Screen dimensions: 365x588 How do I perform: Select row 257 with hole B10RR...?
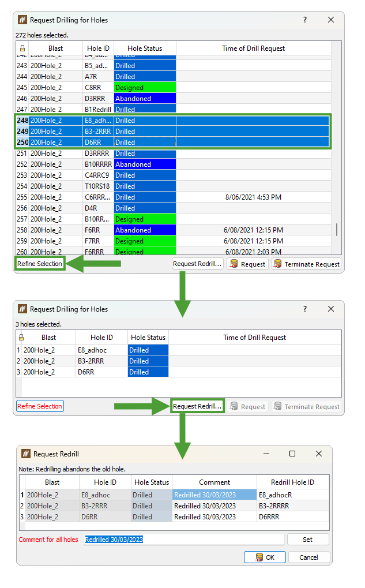click(x=173, y=219)
